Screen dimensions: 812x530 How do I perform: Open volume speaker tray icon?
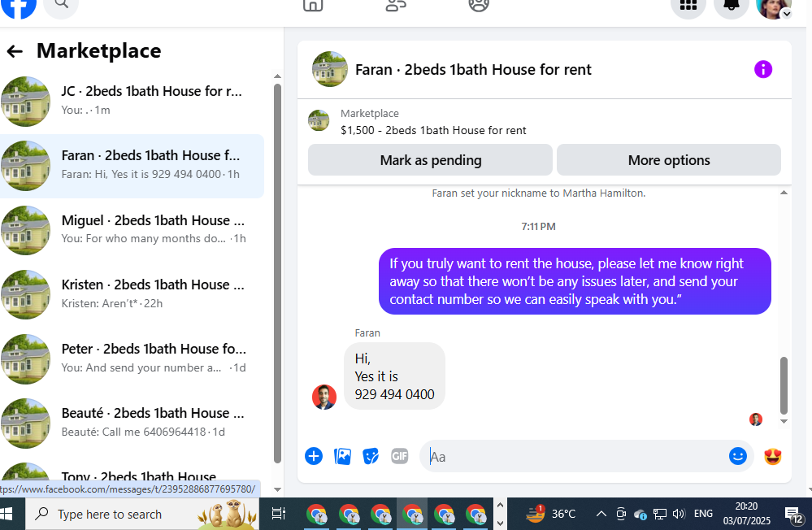[679, 514]
